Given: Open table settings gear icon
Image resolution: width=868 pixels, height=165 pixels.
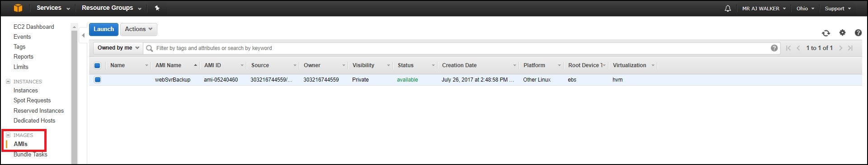Looking at the screenshot, I should pos(842,32).
